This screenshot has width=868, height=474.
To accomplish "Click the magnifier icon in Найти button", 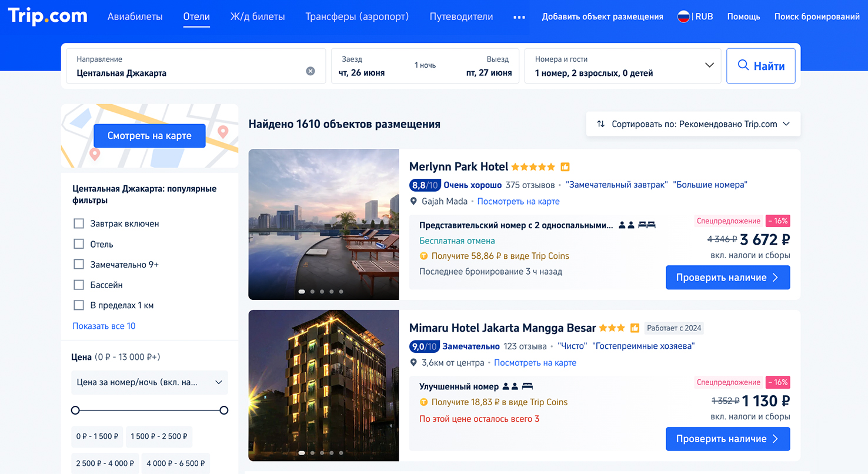I will point(743,65).
